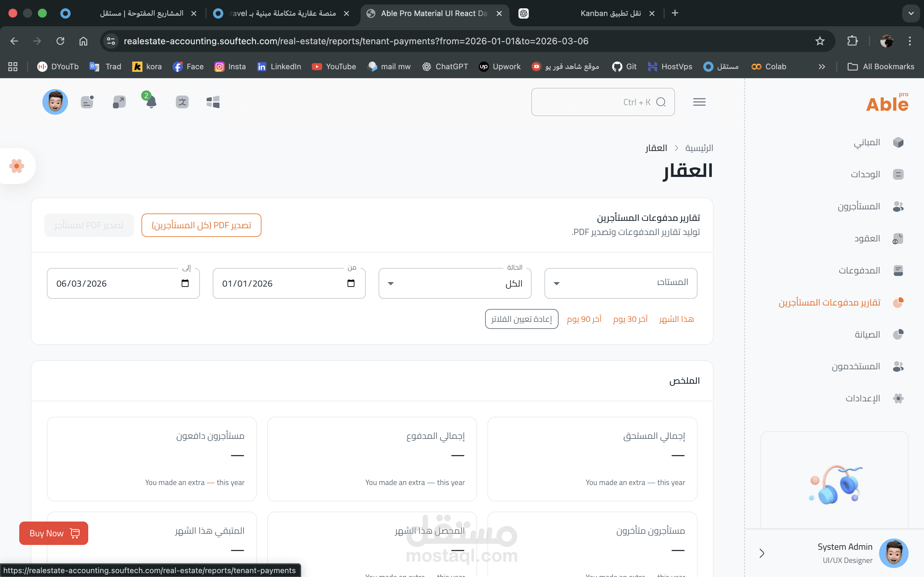This screenshot has width=924, height=577.
Task: Open the 'إلى' date calendar picker icon
Action: tap(185, 283)
